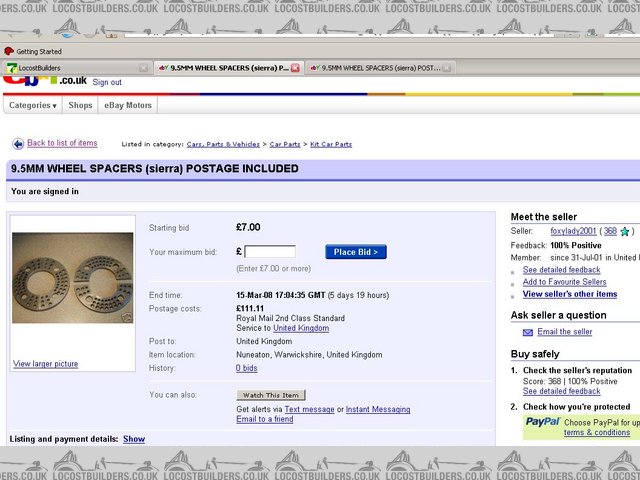Image resolution: width=640 pixels, height=480 pixels.
Task: Click Email to a friend link
Action: coord(264,419)
